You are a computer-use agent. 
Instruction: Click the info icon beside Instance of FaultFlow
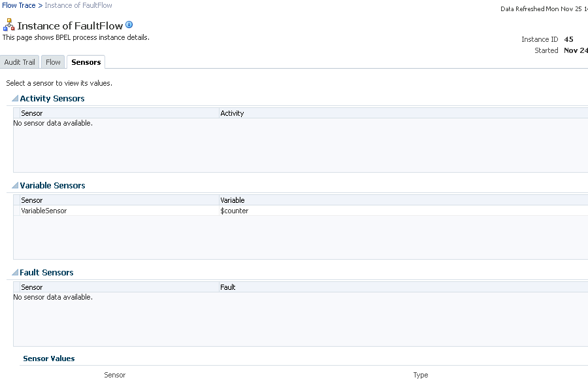(129, 25)
